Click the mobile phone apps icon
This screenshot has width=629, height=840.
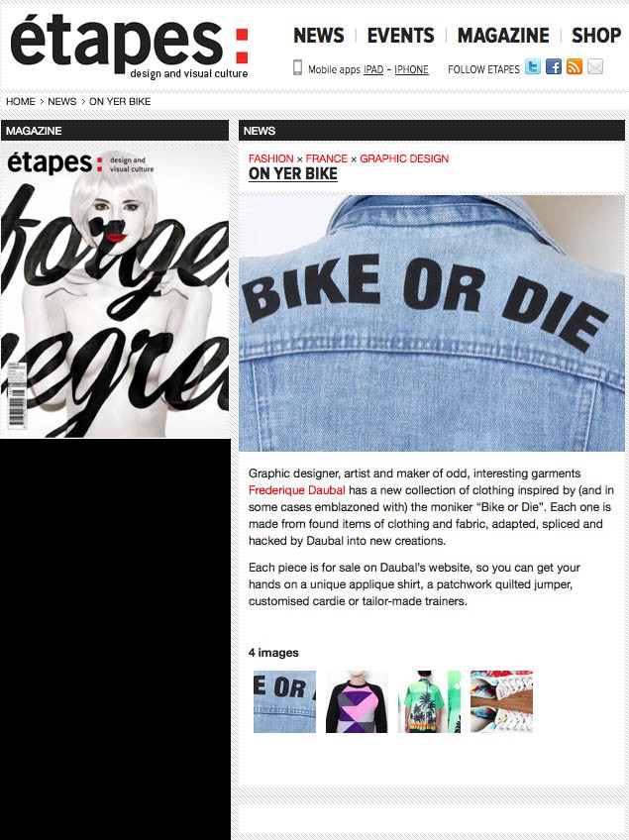click(x=297, y=67)
